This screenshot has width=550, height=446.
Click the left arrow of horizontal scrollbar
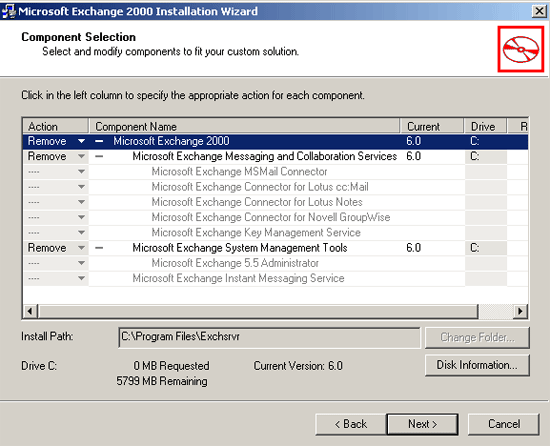[31, 311]
